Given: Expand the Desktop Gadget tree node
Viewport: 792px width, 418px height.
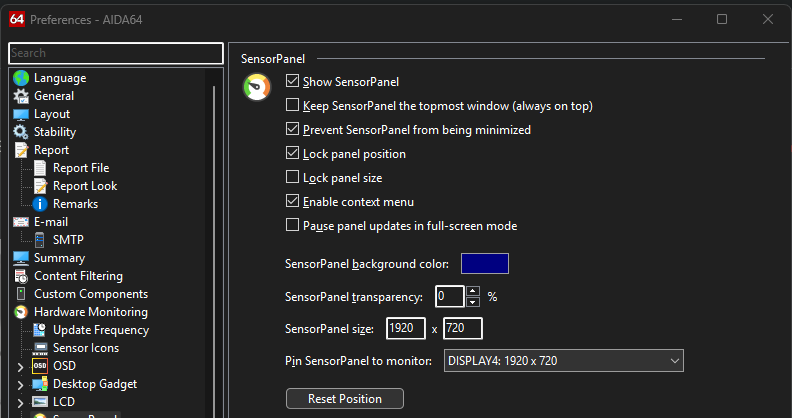Looking at the screenshot, I should click(21, 384).
